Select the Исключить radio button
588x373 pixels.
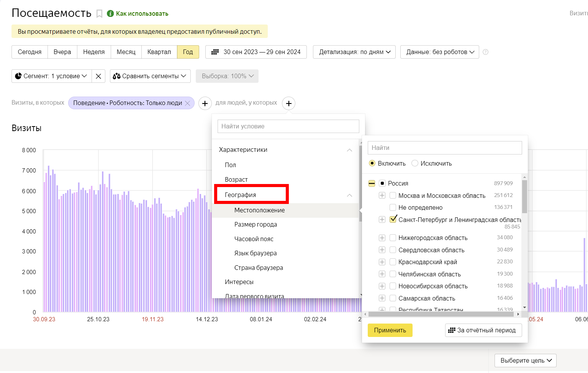tap(415, 163)
